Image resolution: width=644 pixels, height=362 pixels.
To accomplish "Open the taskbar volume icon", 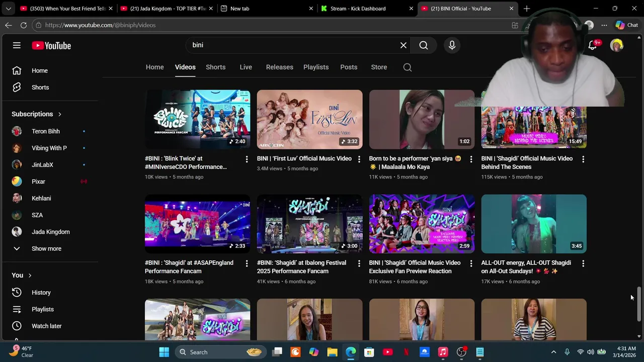I will click(x=590, y=352).
